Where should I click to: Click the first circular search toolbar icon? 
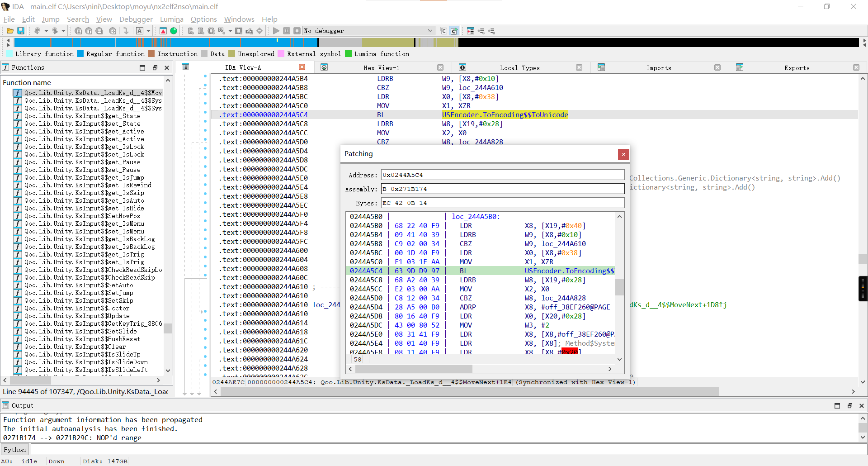click(78, 31)
